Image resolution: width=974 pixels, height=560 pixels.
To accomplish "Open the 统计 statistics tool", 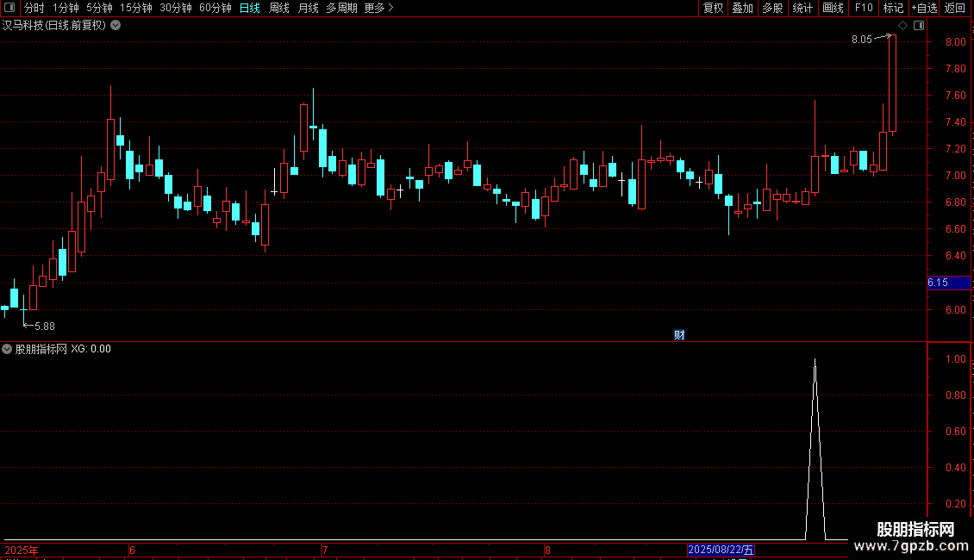I will click(802, 8).
